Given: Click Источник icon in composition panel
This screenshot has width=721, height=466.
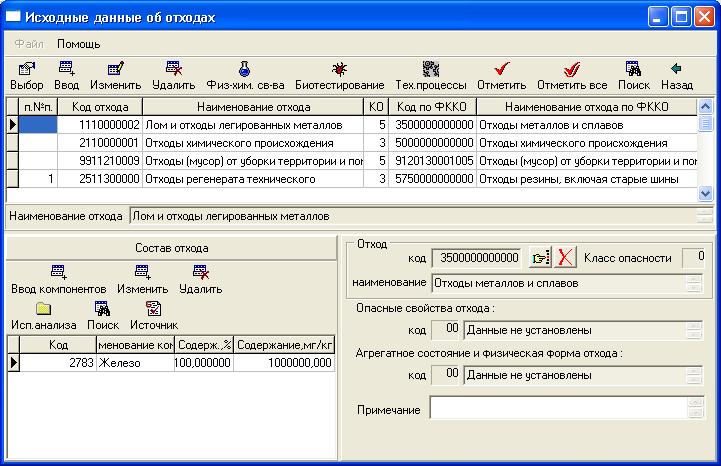Looking at the screenshot, I should point(153,308).
